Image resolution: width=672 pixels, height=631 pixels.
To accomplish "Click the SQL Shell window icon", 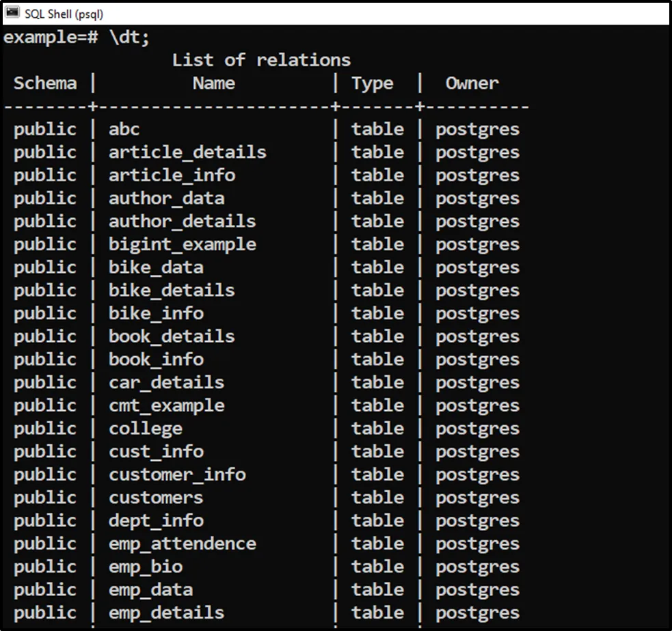I will (x=12, y=14).
